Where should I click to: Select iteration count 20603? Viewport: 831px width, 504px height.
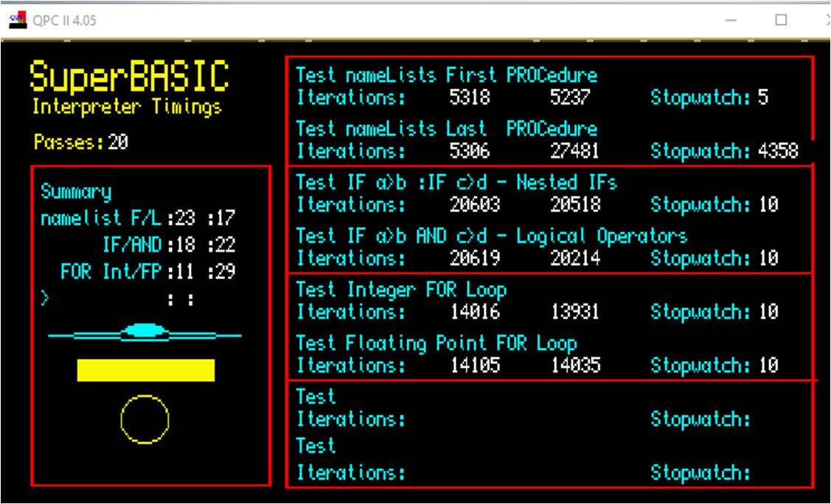pyautogui.click(x=475, y=205)
